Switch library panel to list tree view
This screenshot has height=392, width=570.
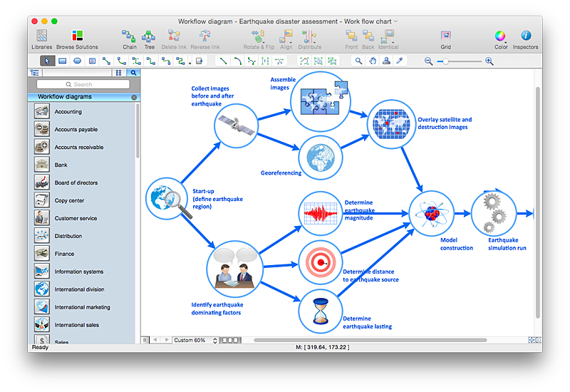click(35, 73)
